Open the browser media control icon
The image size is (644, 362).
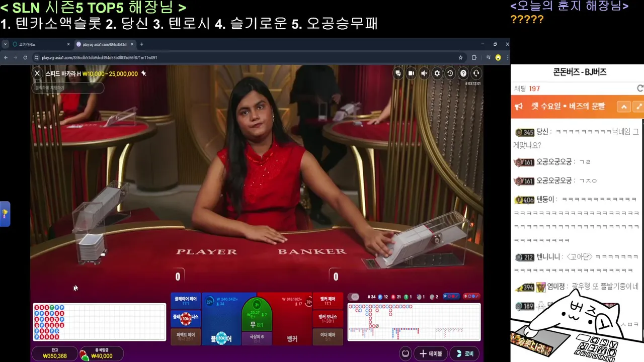(x=488, y=57)
